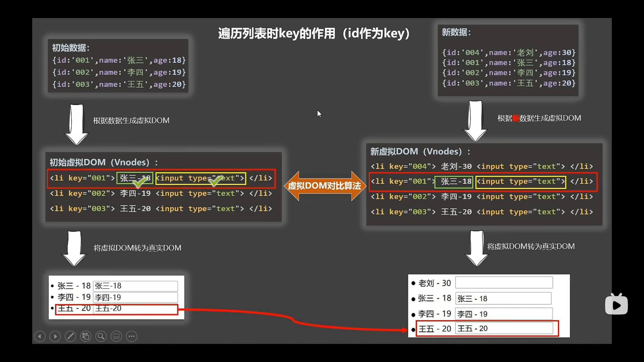Open the slide thumbnail overview
Image resolution: width=644 pixels, height=362 pixels.
coord(86,336)
